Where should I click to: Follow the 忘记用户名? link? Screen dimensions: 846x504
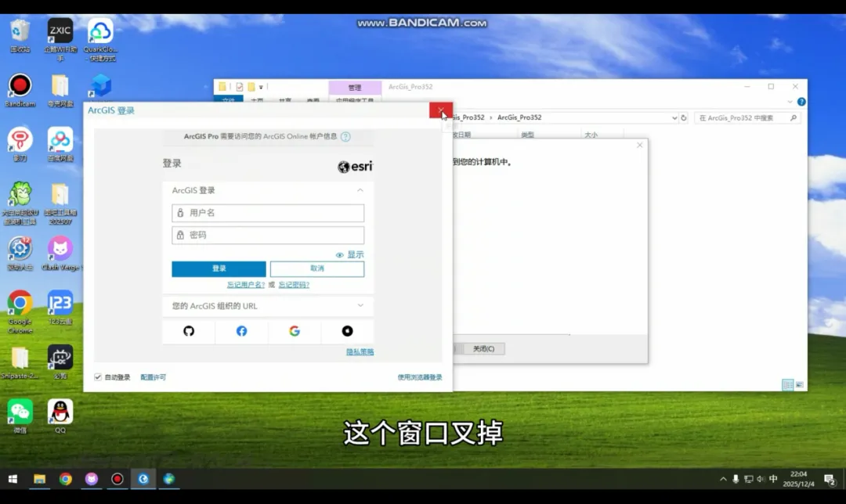[245, 285]
